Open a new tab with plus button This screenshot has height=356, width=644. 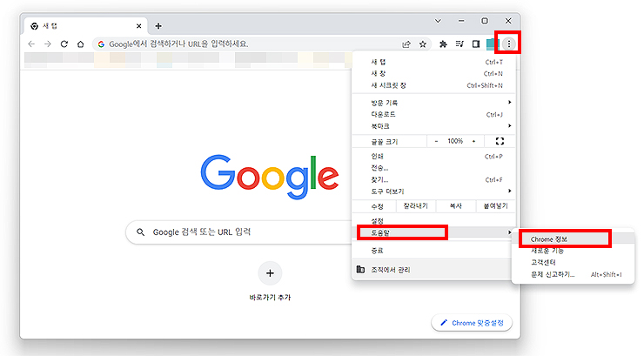tap(158, 26)
